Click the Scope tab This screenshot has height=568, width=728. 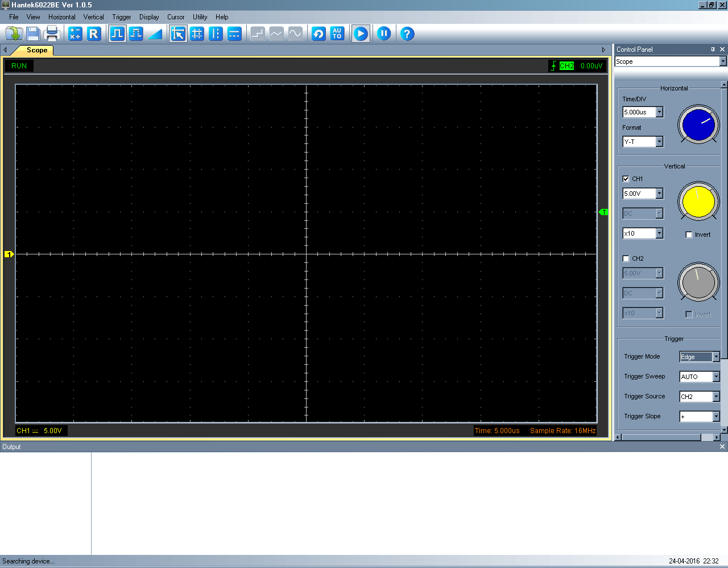(37, 50)
